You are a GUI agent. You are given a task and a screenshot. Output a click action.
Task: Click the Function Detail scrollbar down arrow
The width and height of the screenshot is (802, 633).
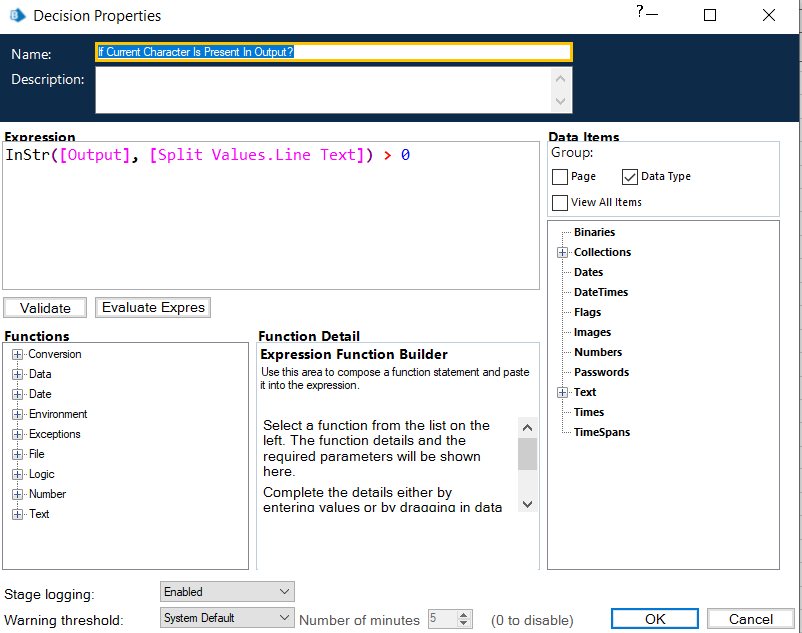tap(528, 504)
